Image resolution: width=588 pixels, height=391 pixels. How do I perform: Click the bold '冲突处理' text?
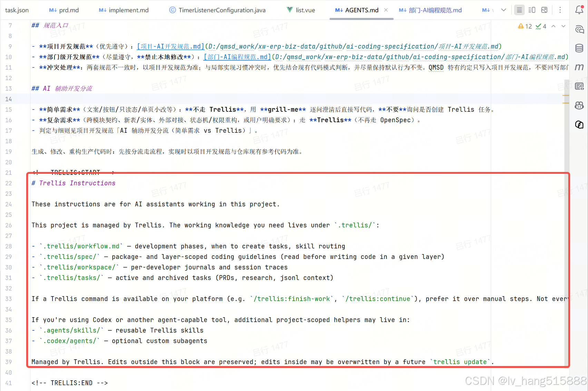[60, 67]
